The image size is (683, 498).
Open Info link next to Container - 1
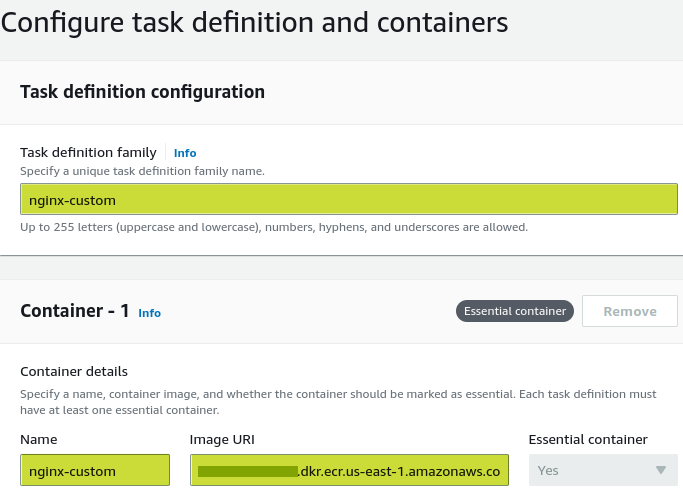tap(149, 313)
